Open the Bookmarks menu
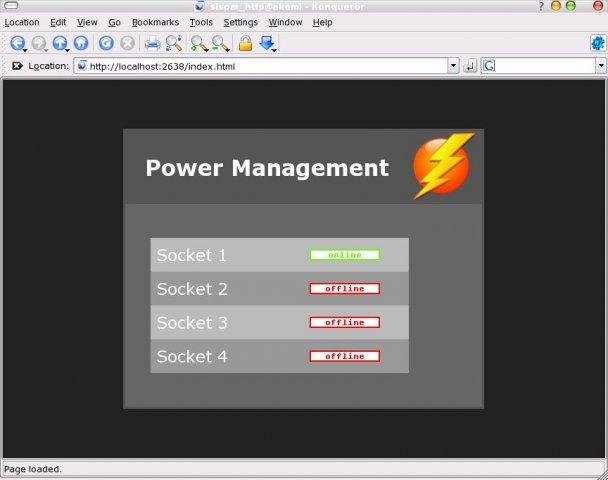Screen dimensions: 608x480 click(154, 22)
